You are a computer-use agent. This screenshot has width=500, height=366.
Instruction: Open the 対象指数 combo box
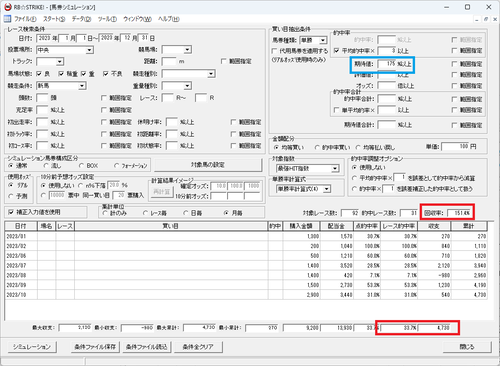coord(308,169)
